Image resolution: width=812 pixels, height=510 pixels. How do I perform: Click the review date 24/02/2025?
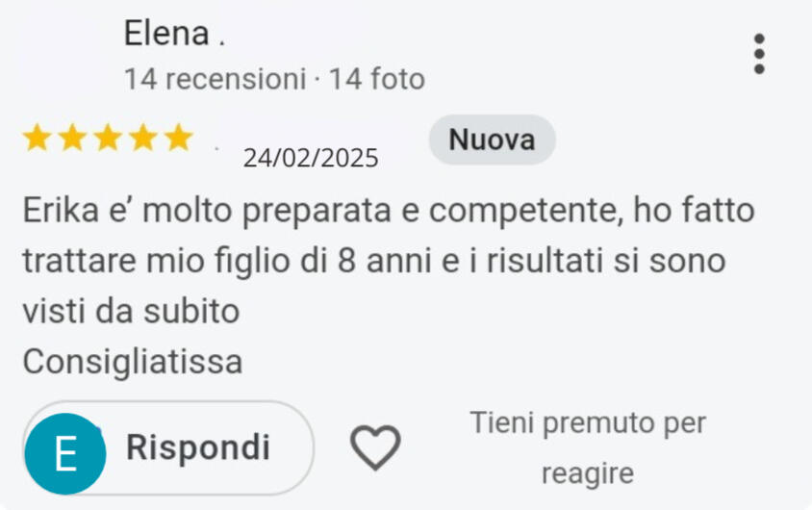(x=311, y=158)
